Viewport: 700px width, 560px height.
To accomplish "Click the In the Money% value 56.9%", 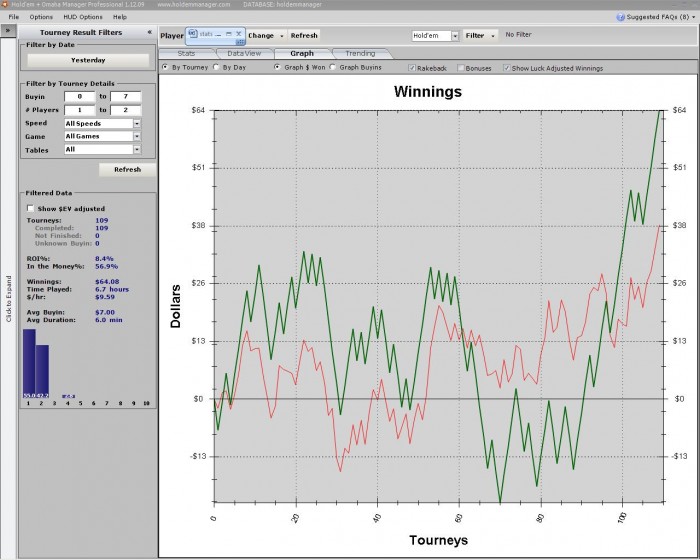I will tap(106, 266).
